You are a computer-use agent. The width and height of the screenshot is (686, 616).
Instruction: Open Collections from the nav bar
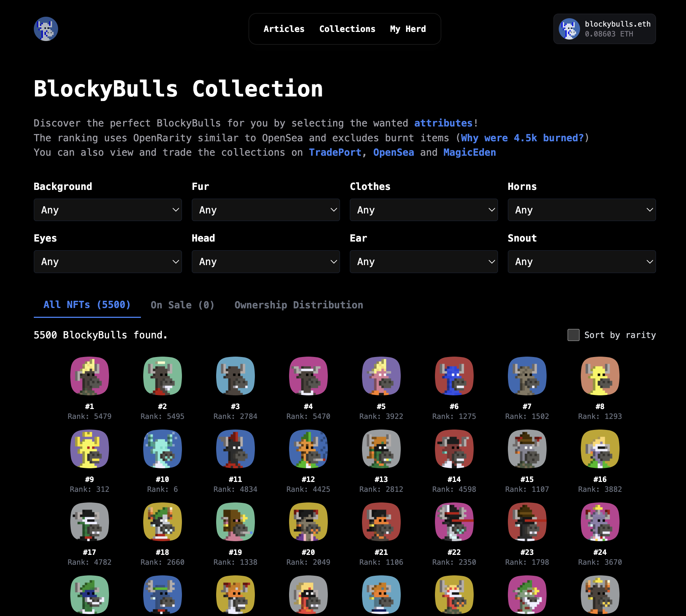347,29
